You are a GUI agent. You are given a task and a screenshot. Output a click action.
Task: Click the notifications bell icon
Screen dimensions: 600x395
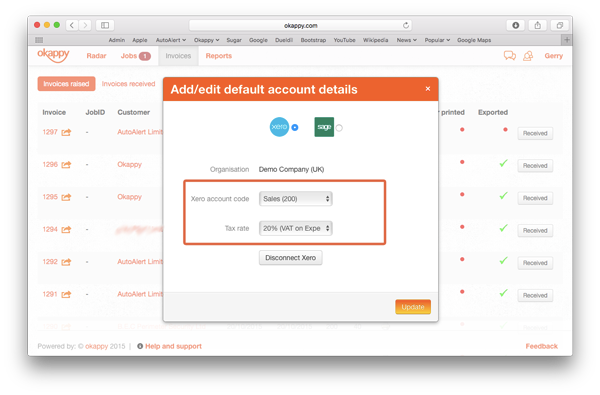click(x=528, y=56)
